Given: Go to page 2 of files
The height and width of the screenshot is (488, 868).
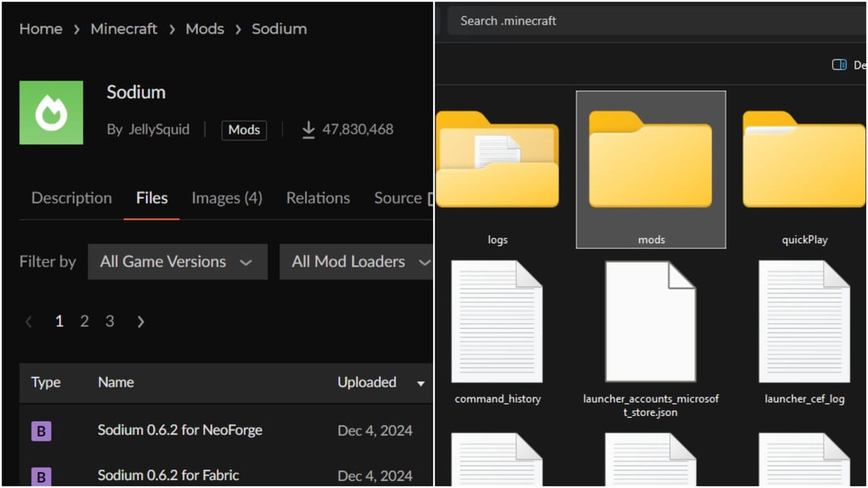Looking at the screenshot, I should 84,321.
